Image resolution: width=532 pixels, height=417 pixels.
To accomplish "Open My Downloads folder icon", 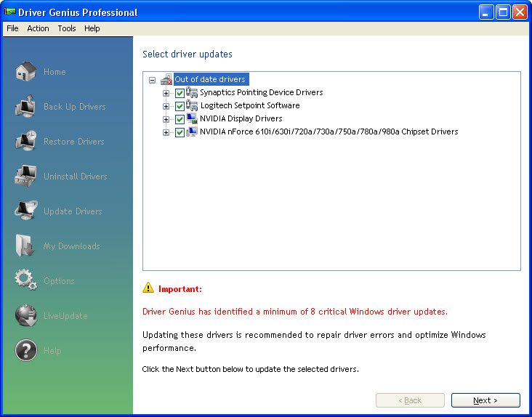I will [x=26, y=246].
